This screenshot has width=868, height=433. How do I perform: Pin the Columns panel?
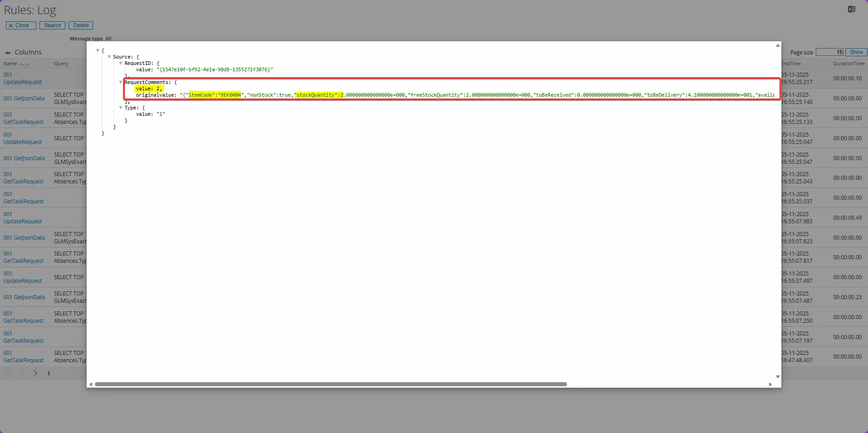[x=7, y=52]
